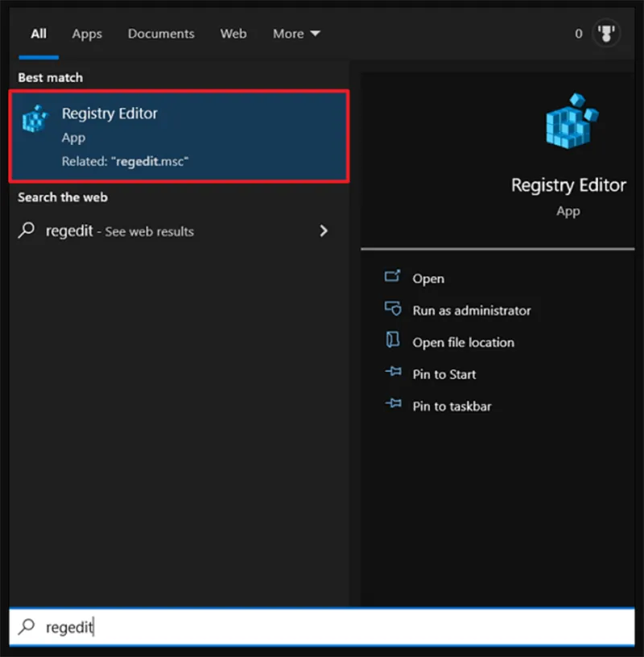Click the rewards points count 0
Image resolution: width=644 pixels, height=657 pixels.
(x=578, y=34)
